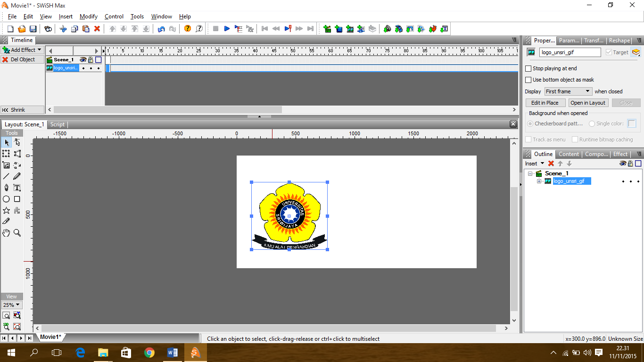Toggle the Target checkbox
This screenshot has width=644, height=362.
609,52
